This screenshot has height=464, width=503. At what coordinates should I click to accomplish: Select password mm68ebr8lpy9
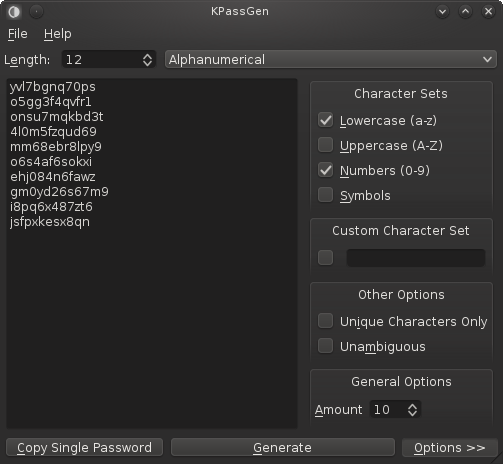56,147
